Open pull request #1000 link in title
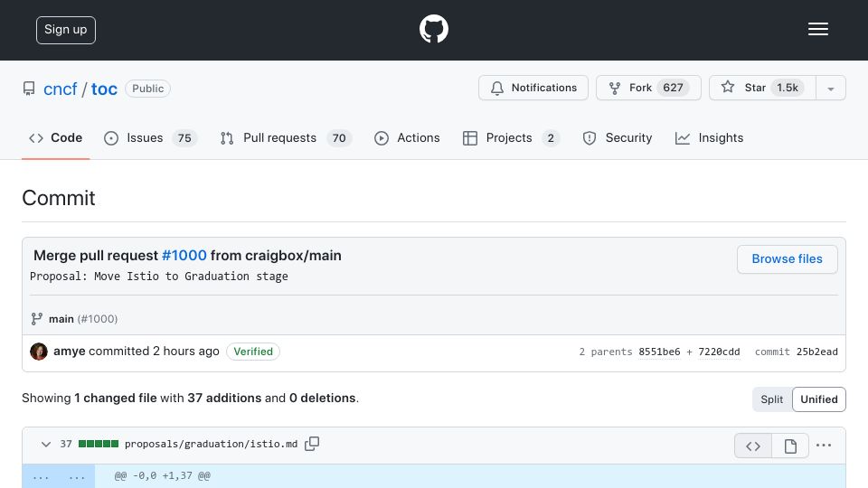Image resolution: width=868 pixels, height=488 pixels. click(184, 256)
